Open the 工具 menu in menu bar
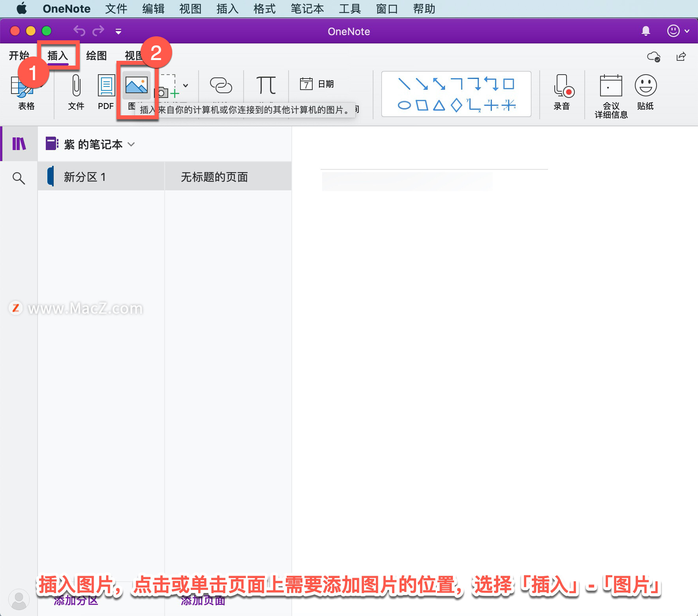 [x=350, y=9]
